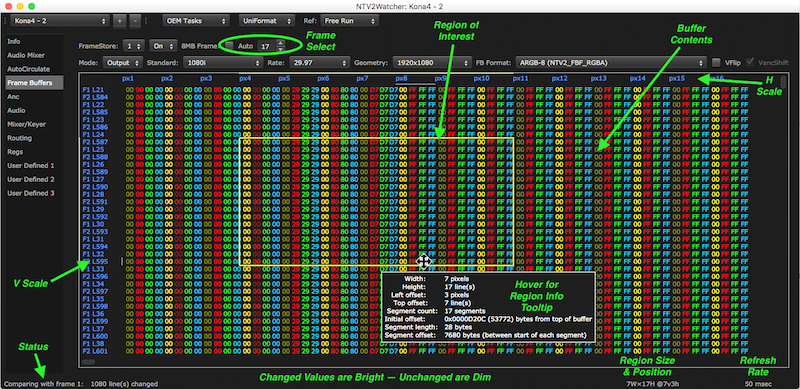Click the 8MB Frame label
Viewport: 800px width, 389px height.
[200, 46]
